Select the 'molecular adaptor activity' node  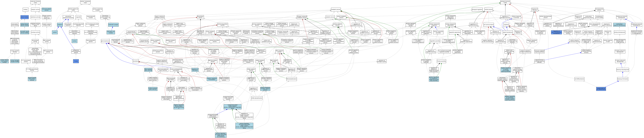[x=47, y=9]
